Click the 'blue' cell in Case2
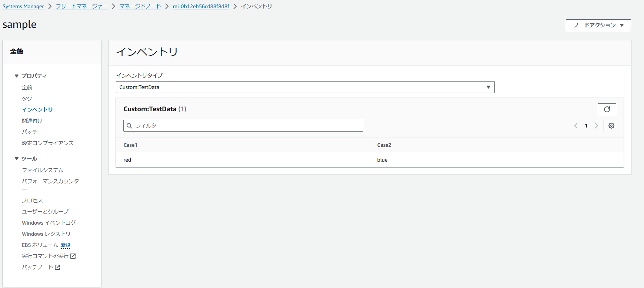This screenshot has height=288, width=644. (x=383, y=160)
